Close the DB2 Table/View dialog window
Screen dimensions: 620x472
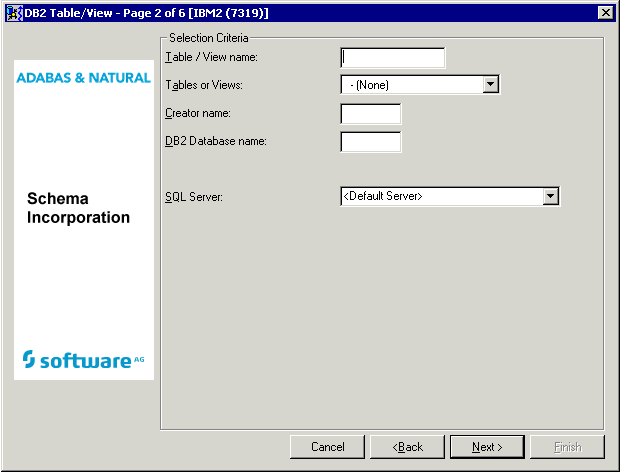pyautogui.click(x=605, y=12)
